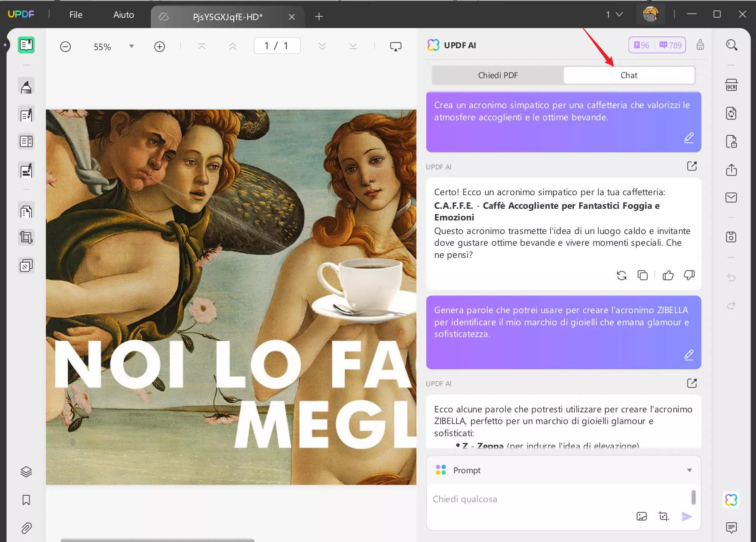This screenshot has width=756, height=542.
Task: Edit the ZIBELLA jewelry prompt message
Action: tap(689, 355)
